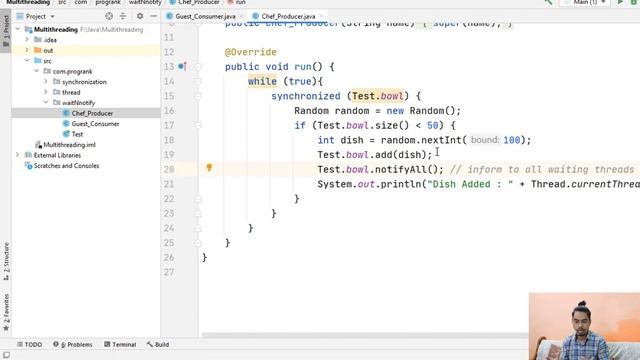
Task: Expand the synchronization package
Action: point(46,82)
